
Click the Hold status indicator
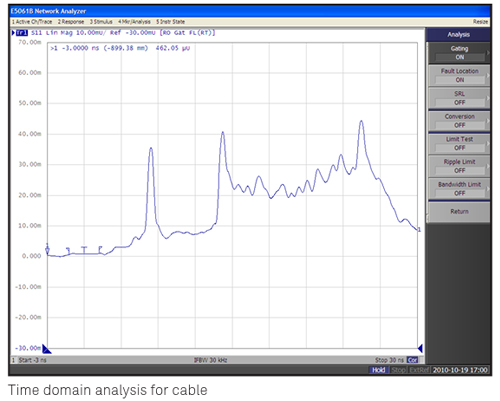point(378,370)
